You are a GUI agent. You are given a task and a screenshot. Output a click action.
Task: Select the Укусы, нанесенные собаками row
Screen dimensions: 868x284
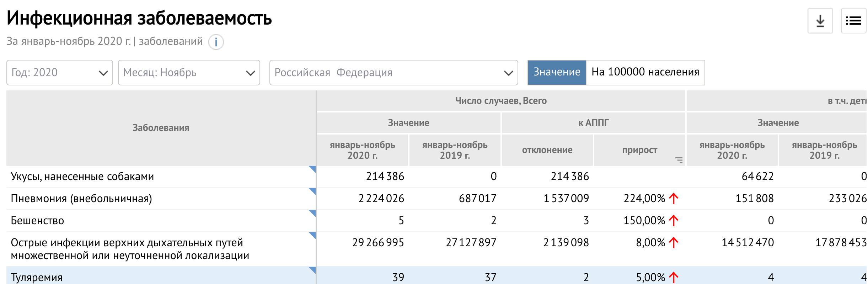82,176
